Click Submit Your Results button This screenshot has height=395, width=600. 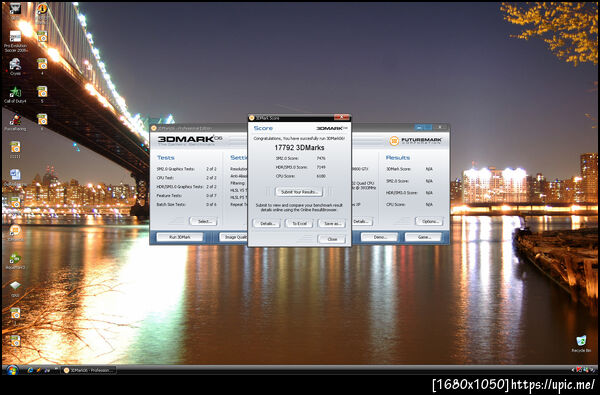point(299,192)
